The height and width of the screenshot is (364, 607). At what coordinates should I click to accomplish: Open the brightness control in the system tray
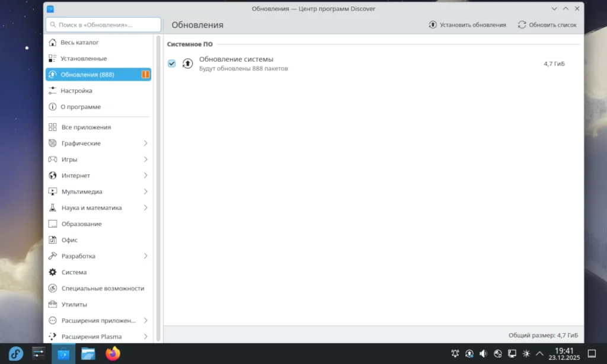526,353
